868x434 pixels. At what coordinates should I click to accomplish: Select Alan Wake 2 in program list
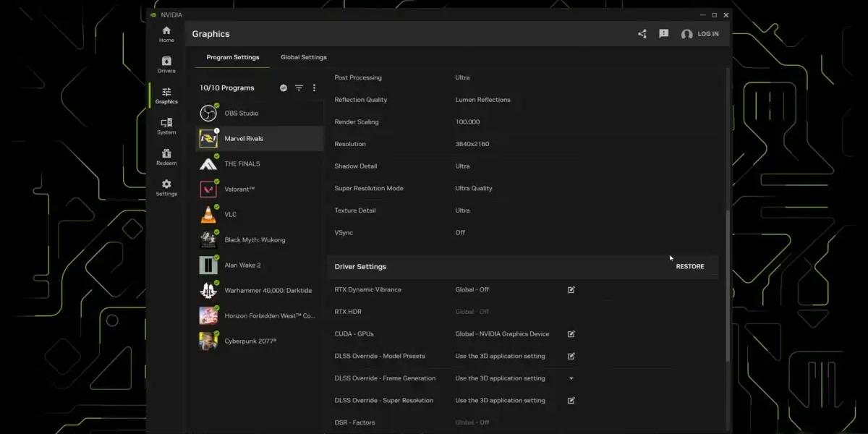tap(260, 265)
